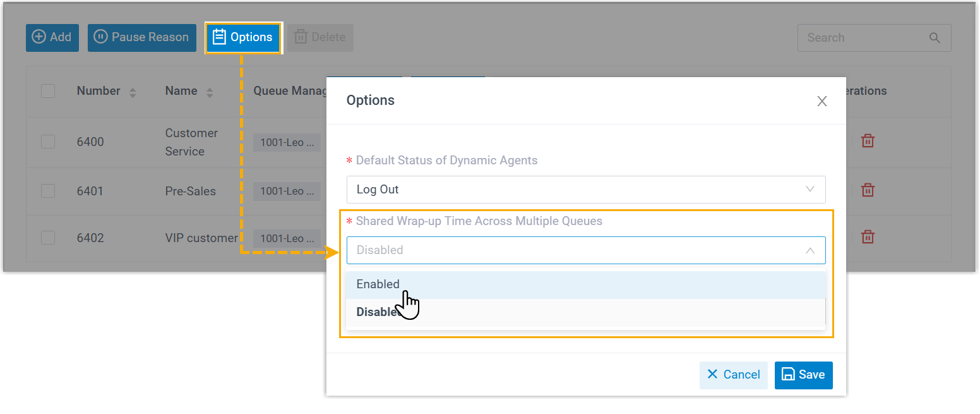Click the Pause Reason button

pos(142,37)
